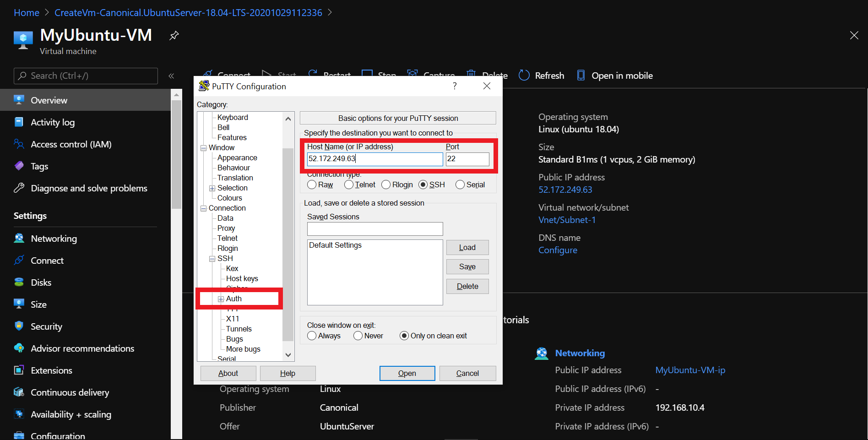Screen dimensions: 868x440
Task: Click Cancel in PuTTY dialog
Action: (467, 373)
